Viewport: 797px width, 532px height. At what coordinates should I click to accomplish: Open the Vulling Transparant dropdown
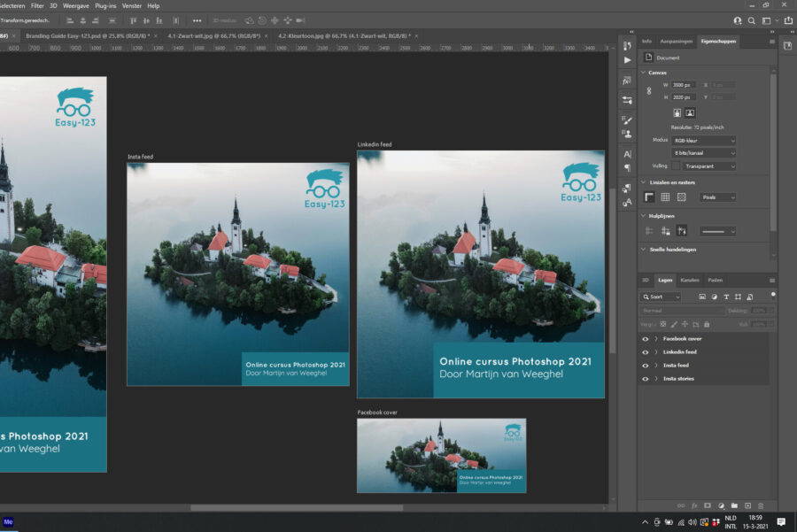coord(708,166)
